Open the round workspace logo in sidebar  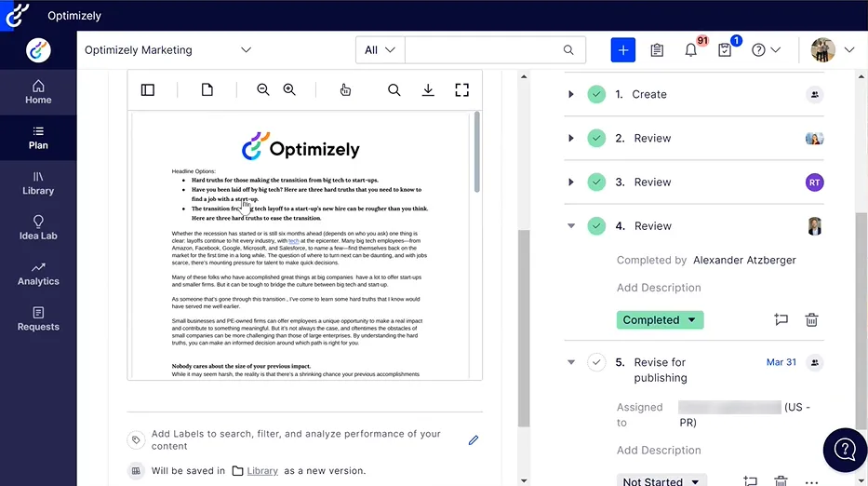tap(38, 50)
